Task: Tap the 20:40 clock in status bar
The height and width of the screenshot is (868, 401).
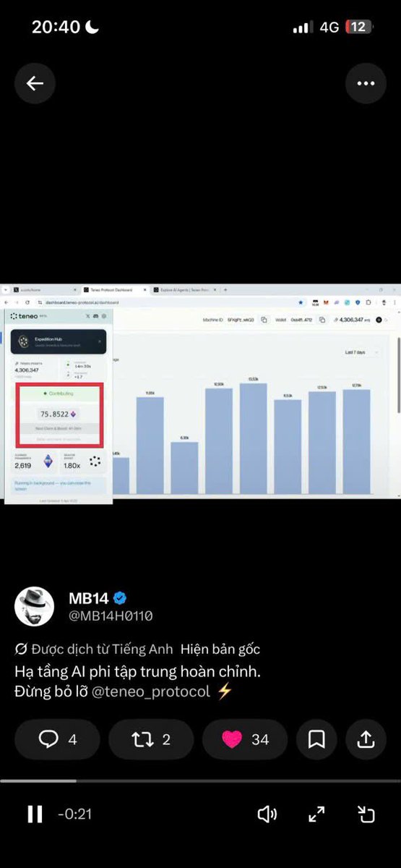Action: 56,27
